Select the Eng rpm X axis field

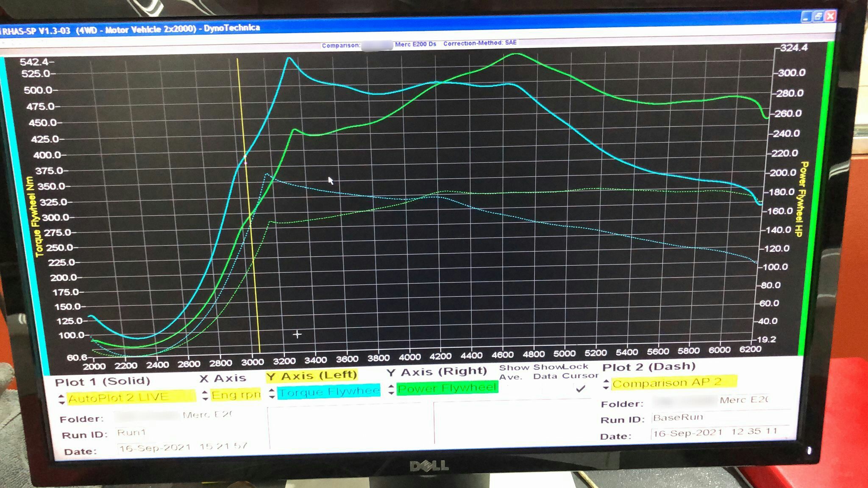coord(236,394)
